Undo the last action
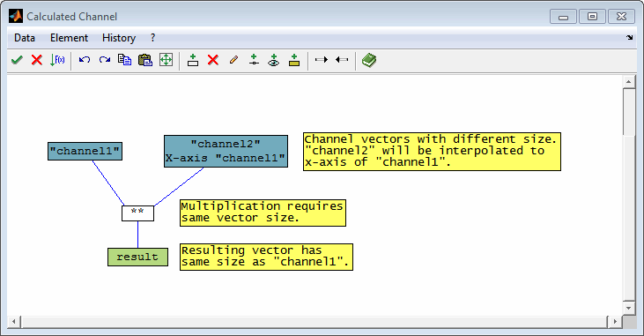Image resolution: width=644 pixels, height=336 pixels. point(85,60)
